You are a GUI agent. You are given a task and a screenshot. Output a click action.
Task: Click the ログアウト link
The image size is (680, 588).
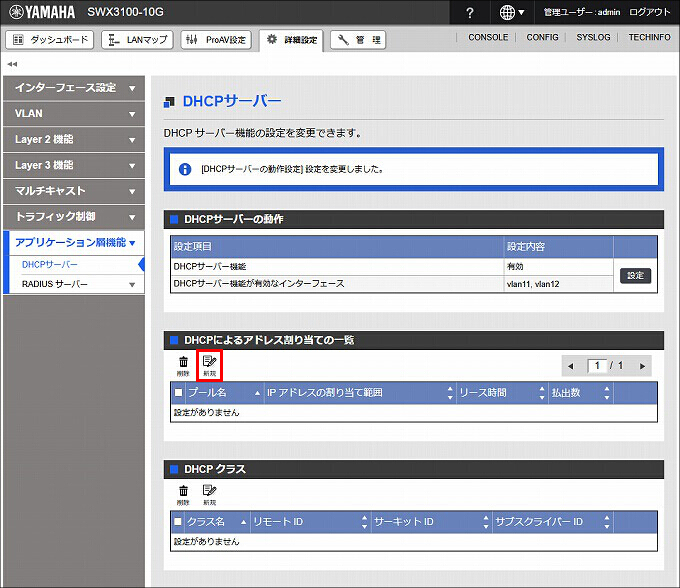pos(649,12)
